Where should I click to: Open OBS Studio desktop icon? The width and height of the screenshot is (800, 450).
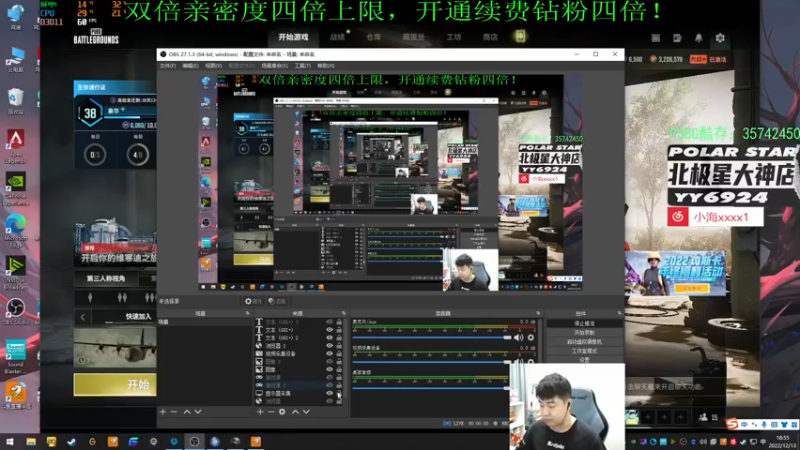coord(15,312)
